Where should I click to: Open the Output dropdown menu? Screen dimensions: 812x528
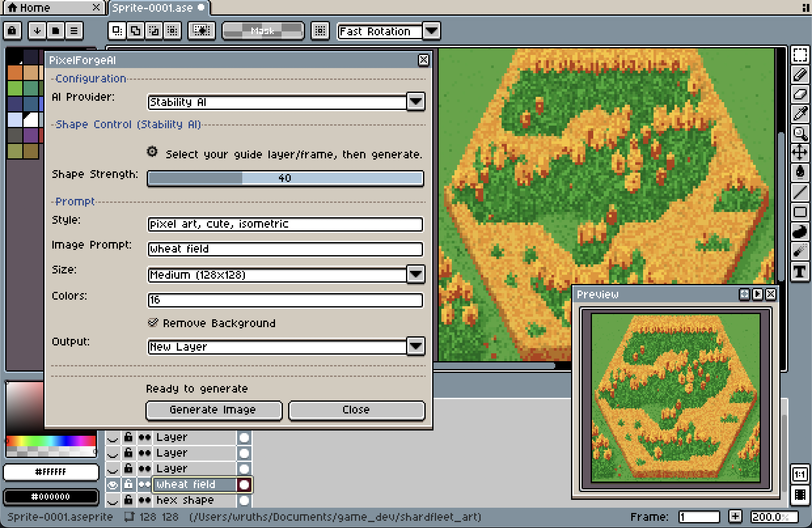pos(415,346)
